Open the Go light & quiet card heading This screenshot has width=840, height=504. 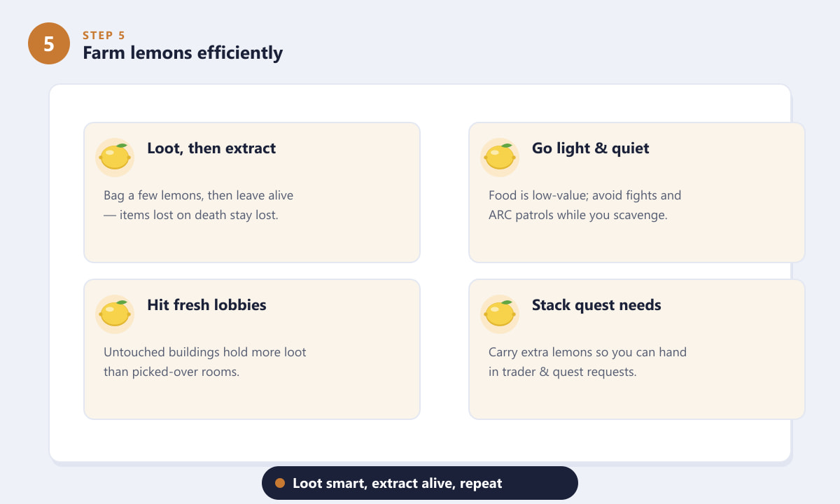(590, 148)
